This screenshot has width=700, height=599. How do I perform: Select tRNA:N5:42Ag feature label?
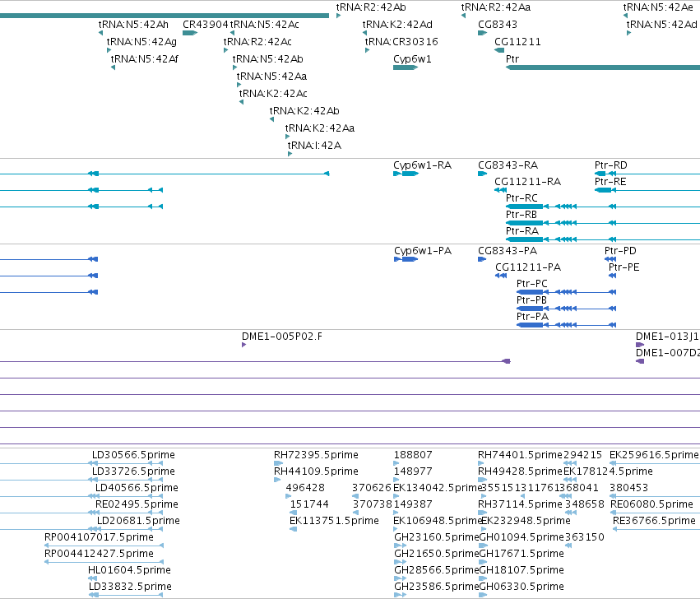[141, 42]
